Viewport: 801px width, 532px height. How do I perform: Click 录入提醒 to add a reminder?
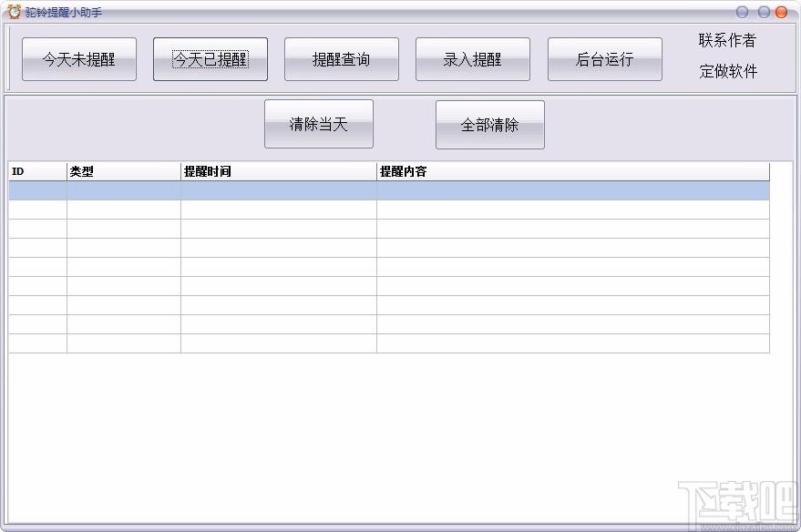click(473, 59)
